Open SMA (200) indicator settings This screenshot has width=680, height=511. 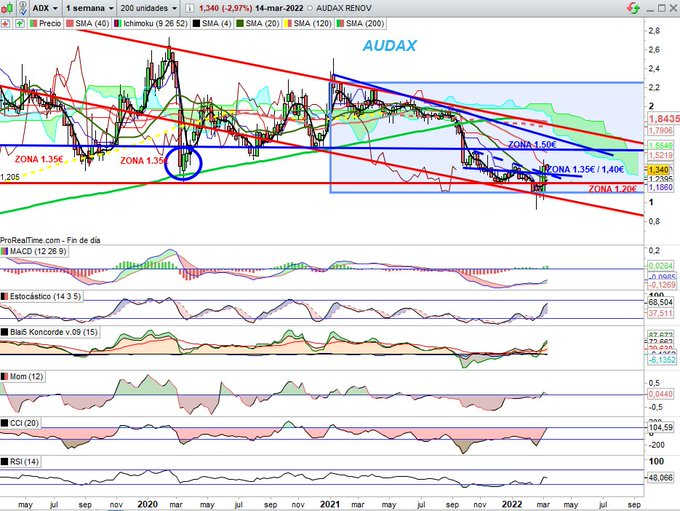click(x=361, y=23)
